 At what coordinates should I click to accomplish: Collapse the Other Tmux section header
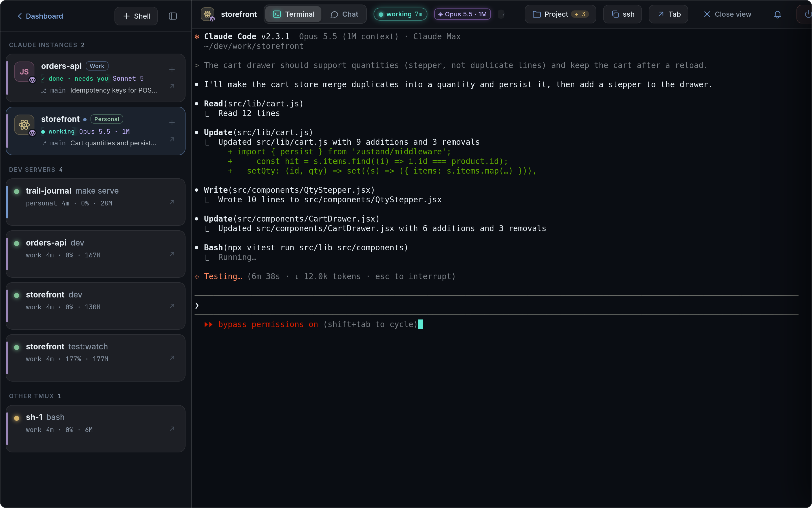pos(35,396)
